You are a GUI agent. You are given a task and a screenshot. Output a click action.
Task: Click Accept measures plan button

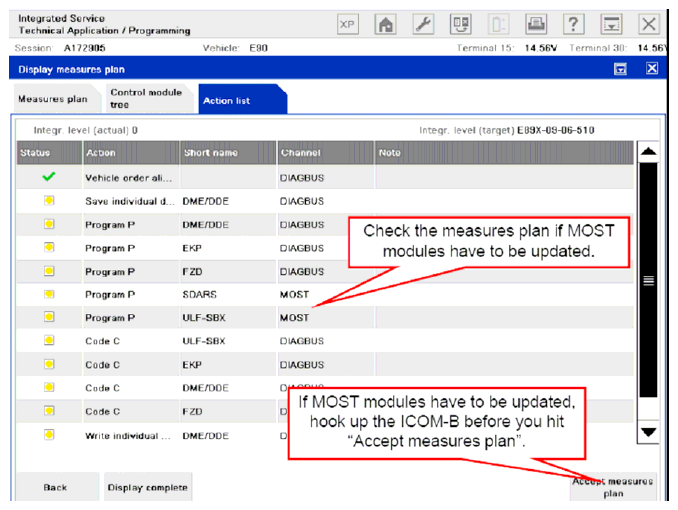pos(613,487)
